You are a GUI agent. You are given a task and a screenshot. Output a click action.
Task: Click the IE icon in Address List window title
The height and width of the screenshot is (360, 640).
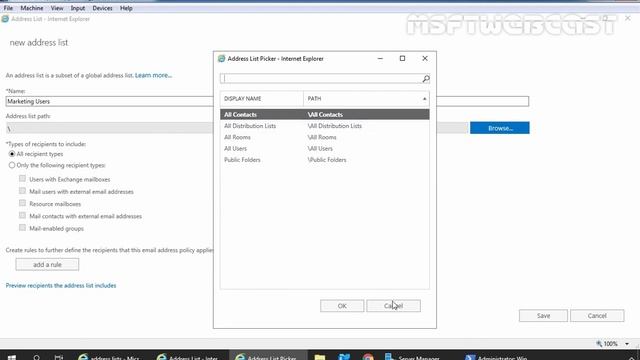pyautogui.click(x=5, y=19)
